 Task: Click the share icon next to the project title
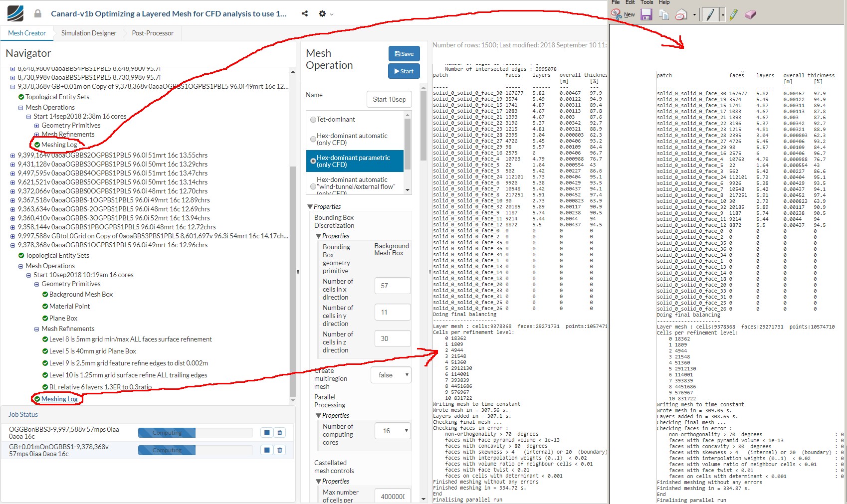click(305, 13)
